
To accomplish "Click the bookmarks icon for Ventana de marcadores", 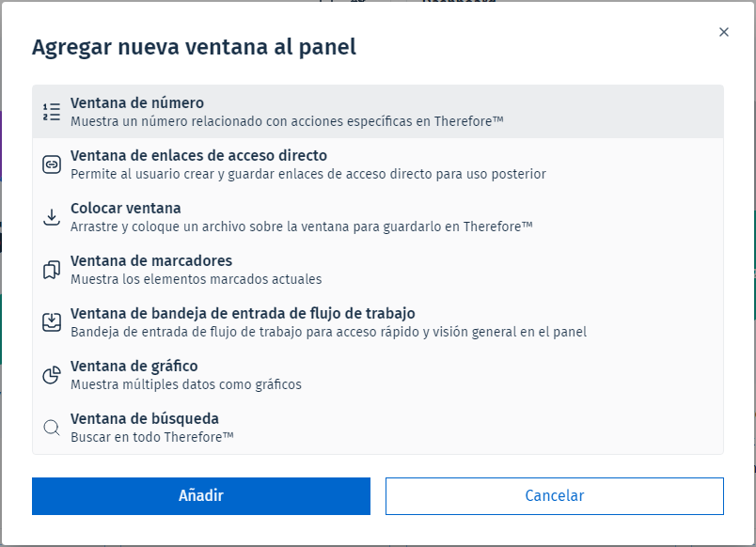I will click(x=52, y=270).
